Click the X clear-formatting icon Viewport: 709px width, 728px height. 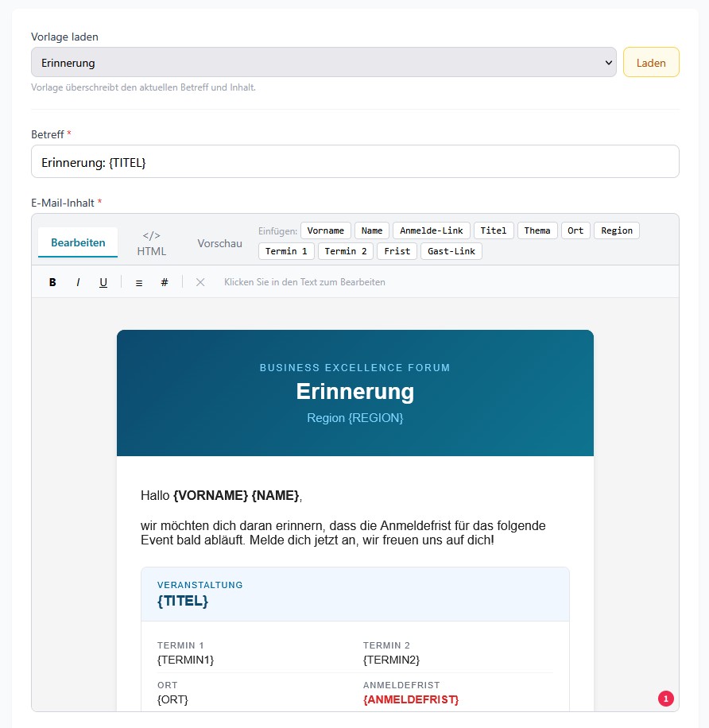click(x=200, y=281)
